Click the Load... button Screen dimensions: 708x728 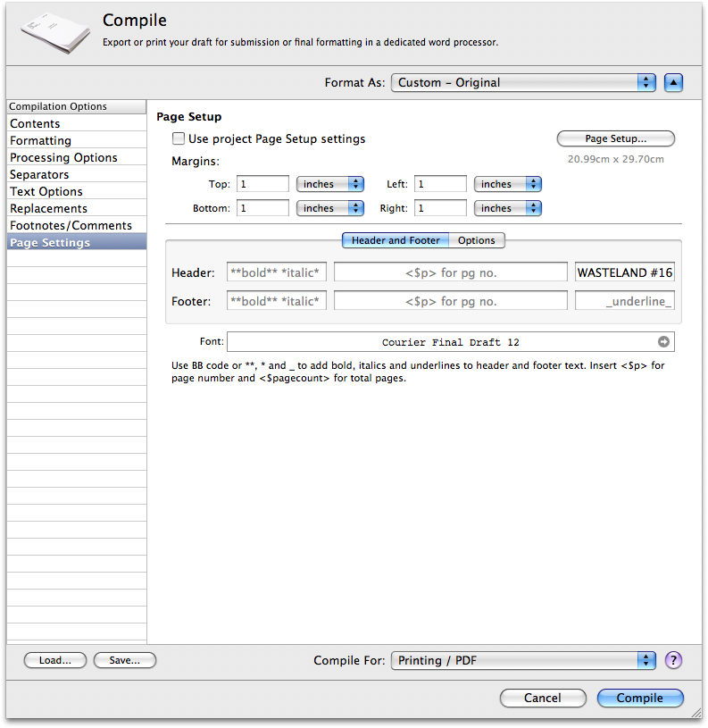click(x=54, y=660)
